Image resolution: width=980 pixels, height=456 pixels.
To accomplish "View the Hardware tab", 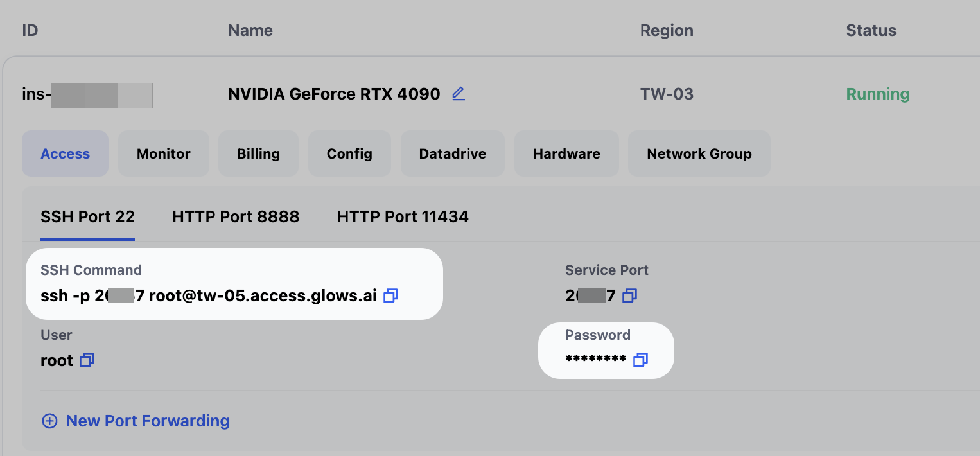I will pyautogui.click(x=566, y=154).
